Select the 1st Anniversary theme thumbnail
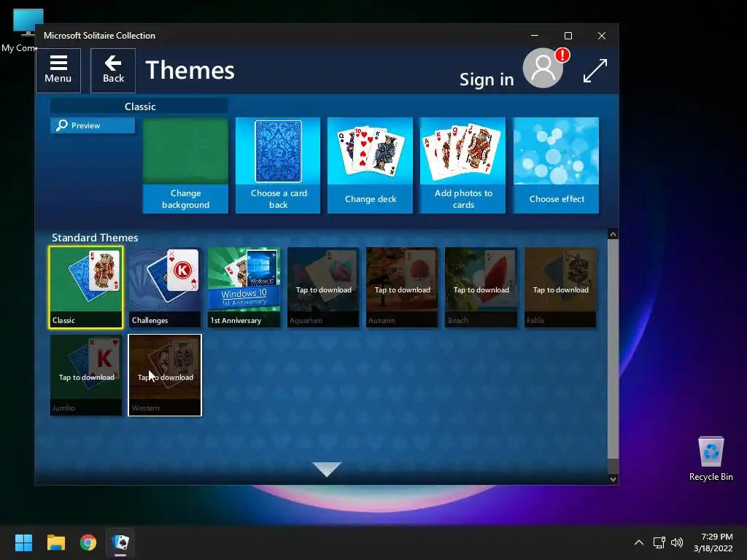 [244, 287]
